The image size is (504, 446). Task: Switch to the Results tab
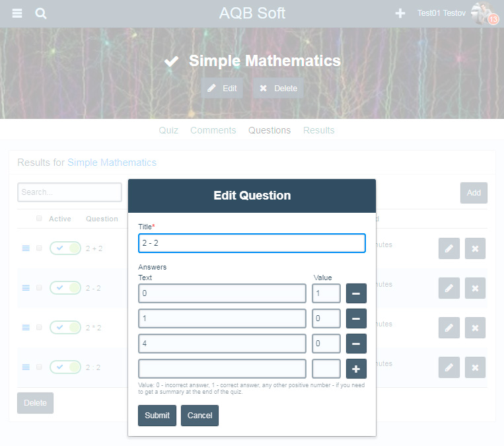[x=318, y=130]
